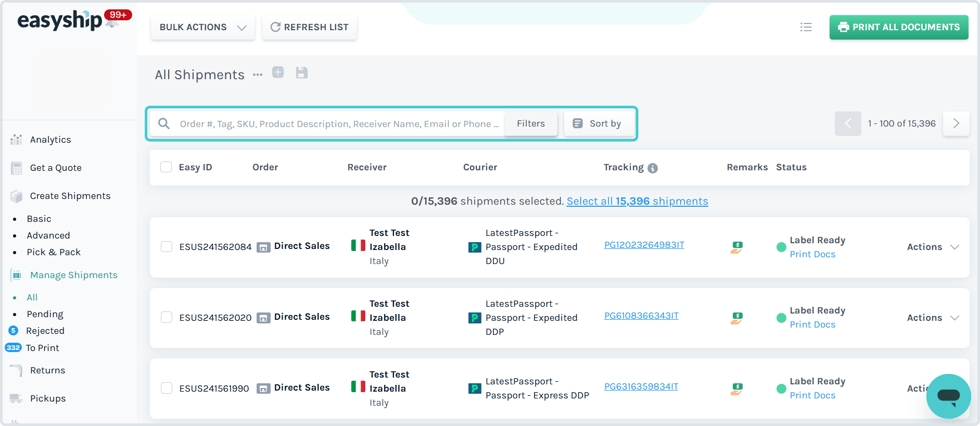Open the chat support bubble
This screenshot has height=426, width=980.
pos(948,396)
